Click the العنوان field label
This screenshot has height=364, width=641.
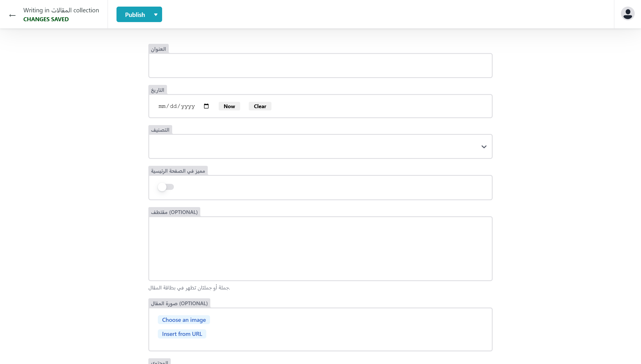[158, 49]
